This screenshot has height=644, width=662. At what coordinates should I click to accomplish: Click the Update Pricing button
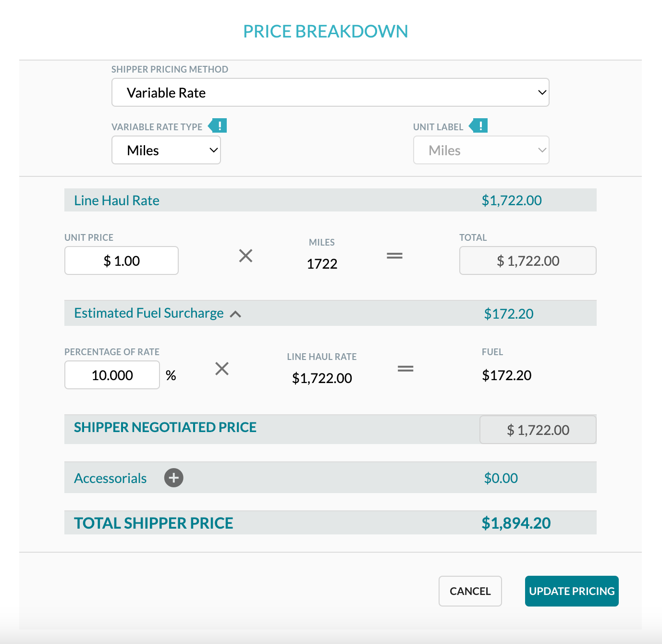pyautogui.click(x=571, y=591)
